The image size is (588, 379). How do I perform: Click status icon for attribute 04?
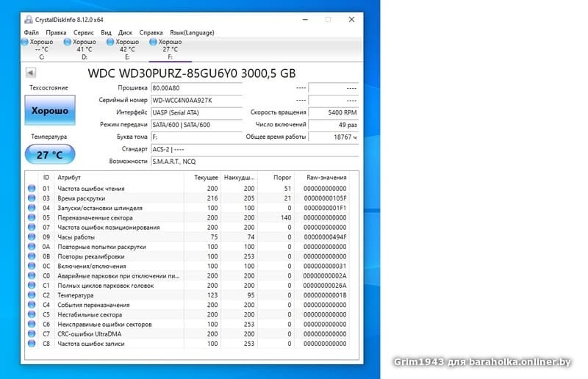[32, 208]
